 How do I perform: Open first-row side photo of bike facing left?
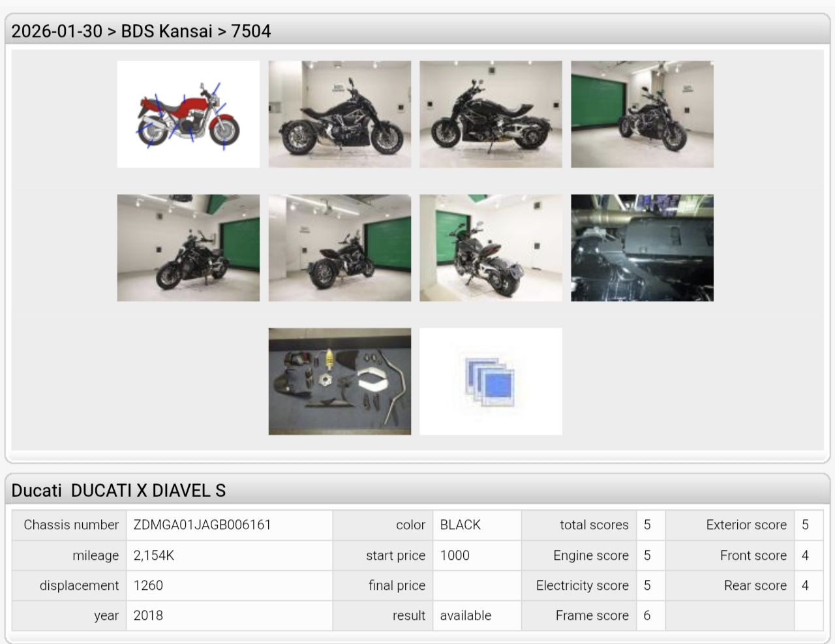491,114
